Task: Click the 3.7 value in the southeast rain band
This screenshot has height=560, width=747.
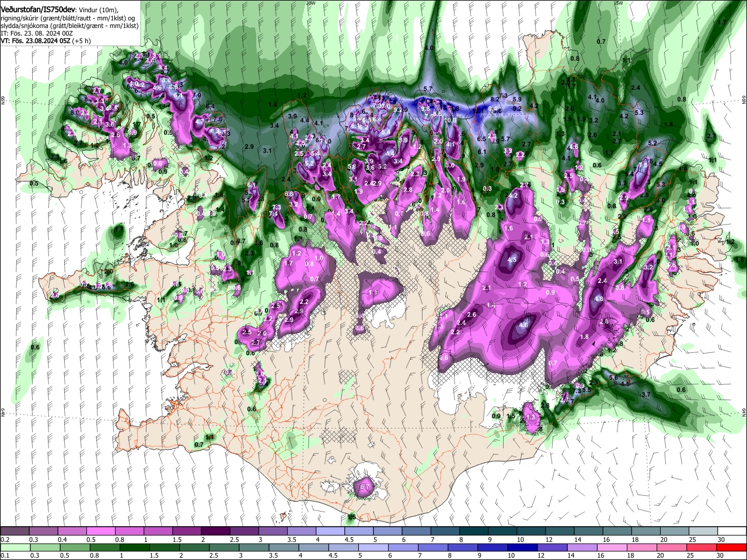Action: (646, 395)
